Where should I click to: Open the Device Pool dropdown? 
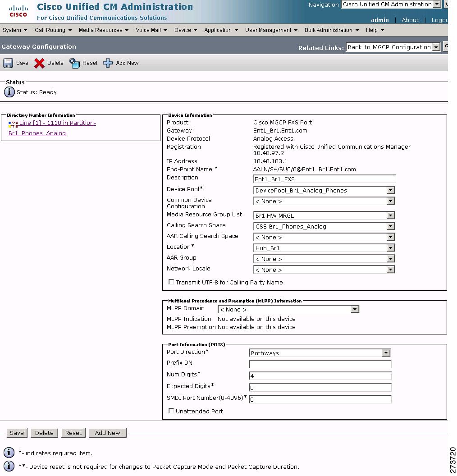[324, 190]
